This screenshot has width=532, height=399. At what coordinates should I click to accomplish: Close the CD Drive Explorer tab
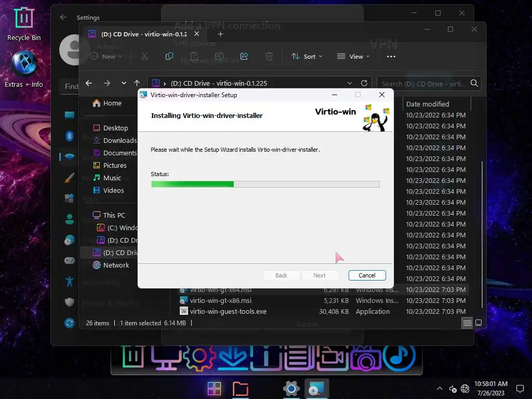[x=196, y=34]
